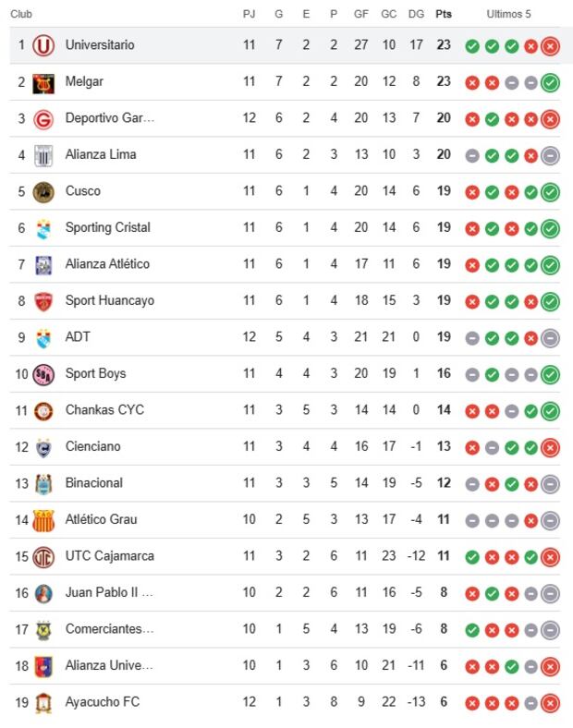Click the Sport Boys crest icon
This screenshot has width=573, height=728.
coord(43,374)
